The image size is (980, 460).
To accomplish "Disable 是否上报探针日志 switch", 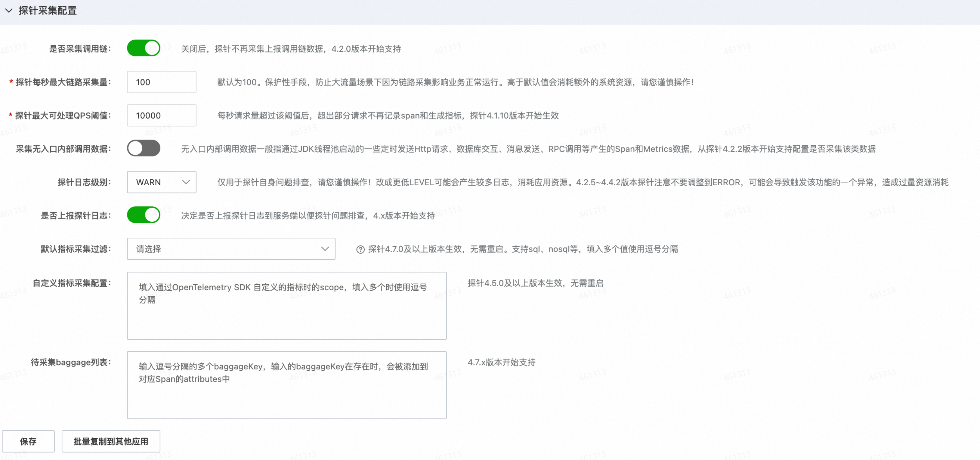I will point(144,215).
